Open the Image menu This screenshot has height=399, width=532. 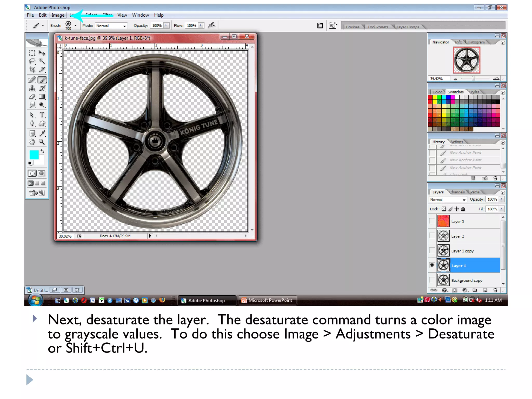pyautogui.click(x=58, y=15)
